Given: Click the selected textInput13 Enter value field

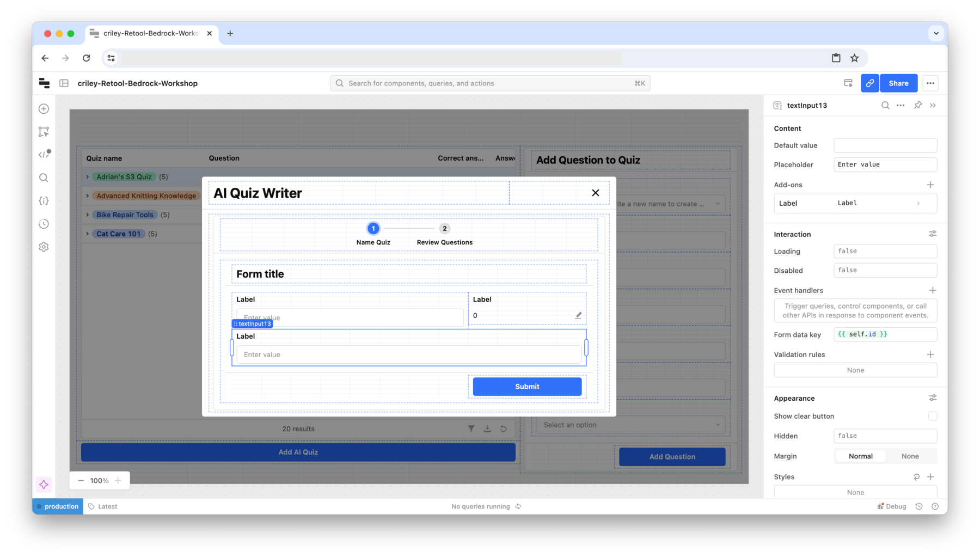Looking at the screenshot, I should 409,354.
